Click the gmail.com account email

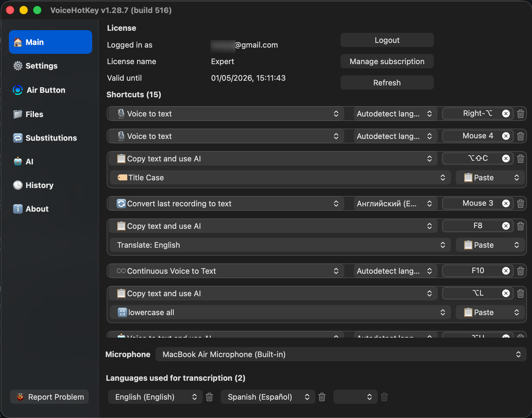244,45
